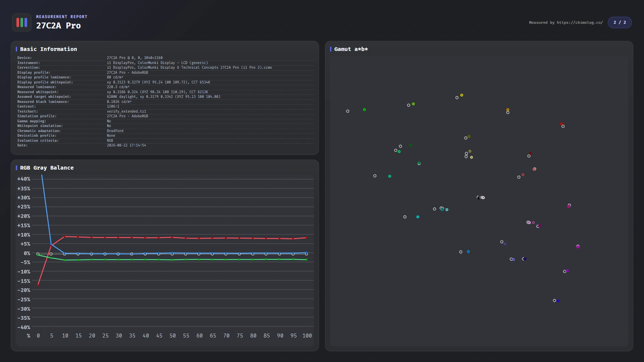Click the correction value ending in ".ccmx"

[189, 68]
